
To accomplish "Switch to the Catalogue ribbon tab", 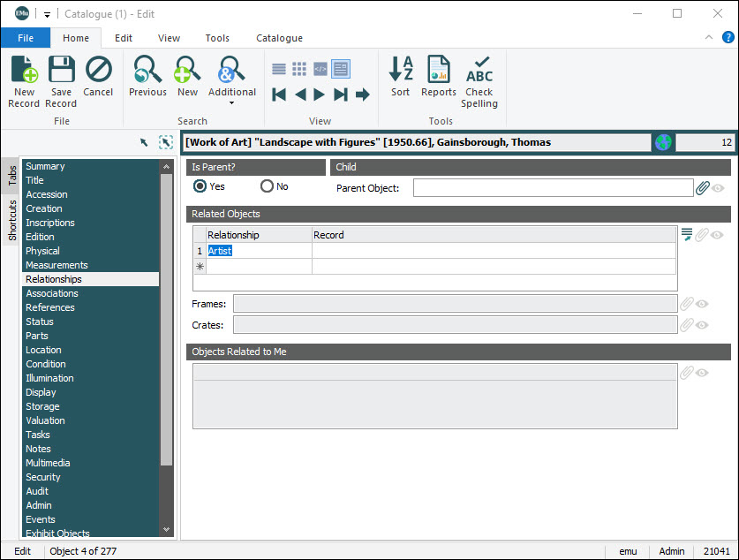I will pyautogui.click(x=279, y=38).
